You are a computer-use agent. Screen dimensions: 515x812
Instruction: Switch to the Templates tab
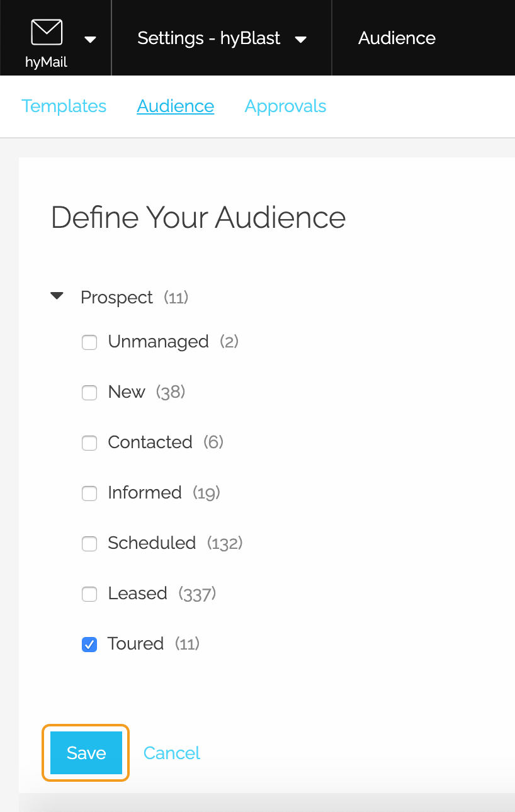pyautogui.click(x=64, y=106)
